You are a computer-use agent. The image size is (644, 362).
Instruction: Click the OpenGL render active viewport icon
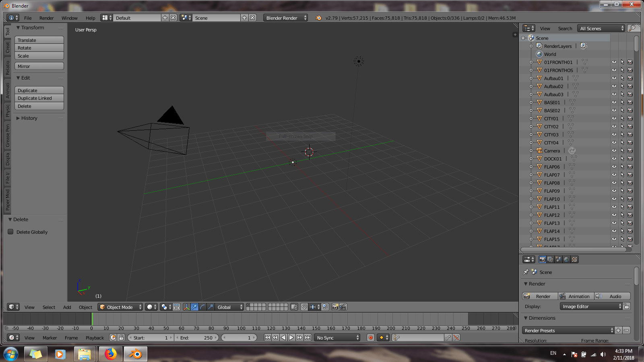coord(335,307)
